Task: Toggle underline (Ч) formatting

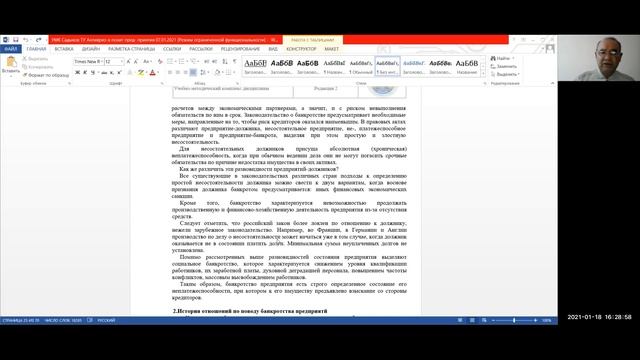Action: click(x=93, y=72)
